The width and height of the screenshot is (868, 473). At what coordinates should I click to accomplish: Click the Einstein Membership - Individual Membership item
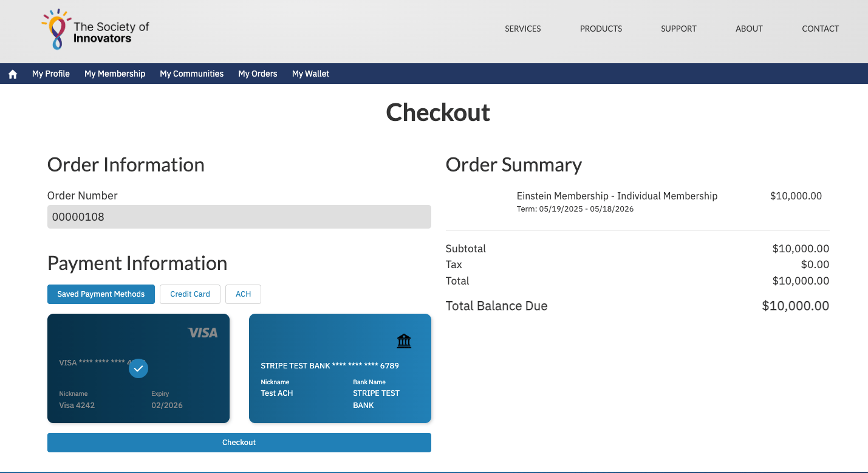click(x=617, y=196)
